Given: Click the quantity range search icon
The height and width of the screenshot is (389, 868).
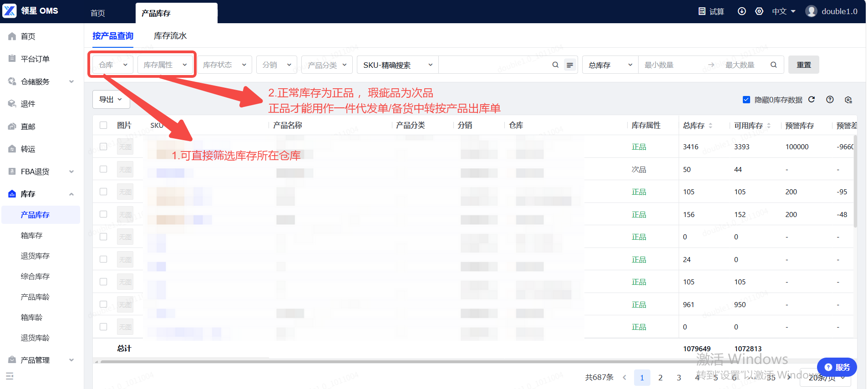Looking at the screenshot, I should [x=773, y=65].
